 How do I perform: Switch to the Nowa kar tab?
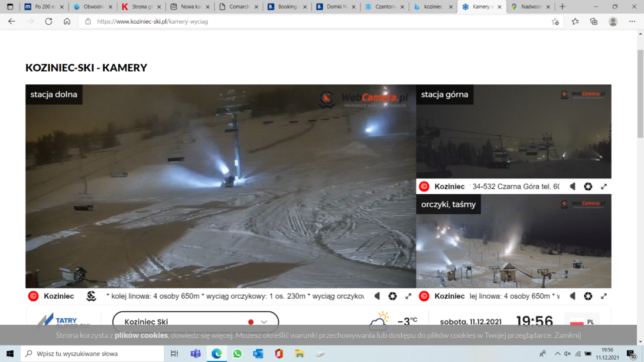click(190, 6)
